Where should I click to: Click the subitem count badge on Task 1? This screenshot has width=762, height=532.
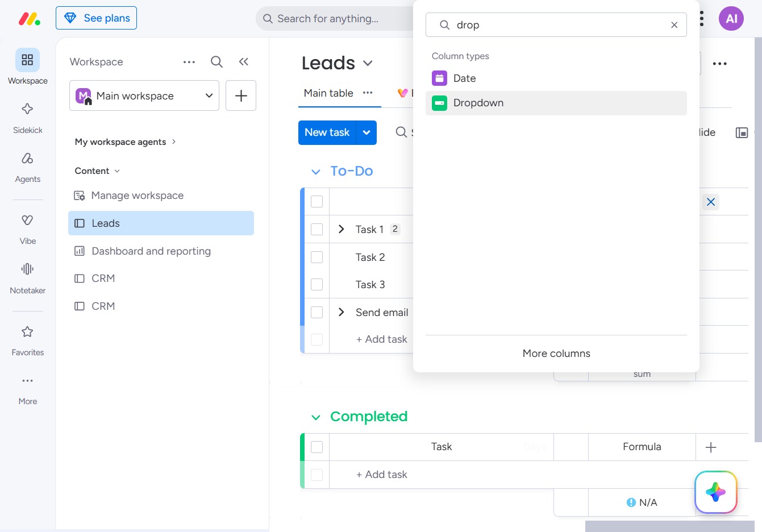click(x=395, y=229)
